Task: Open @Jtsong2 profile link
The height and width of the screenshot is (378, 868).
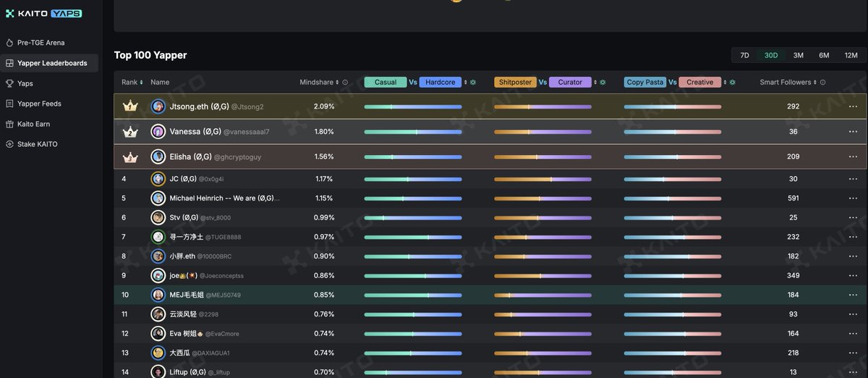Action: coord(247,107)
